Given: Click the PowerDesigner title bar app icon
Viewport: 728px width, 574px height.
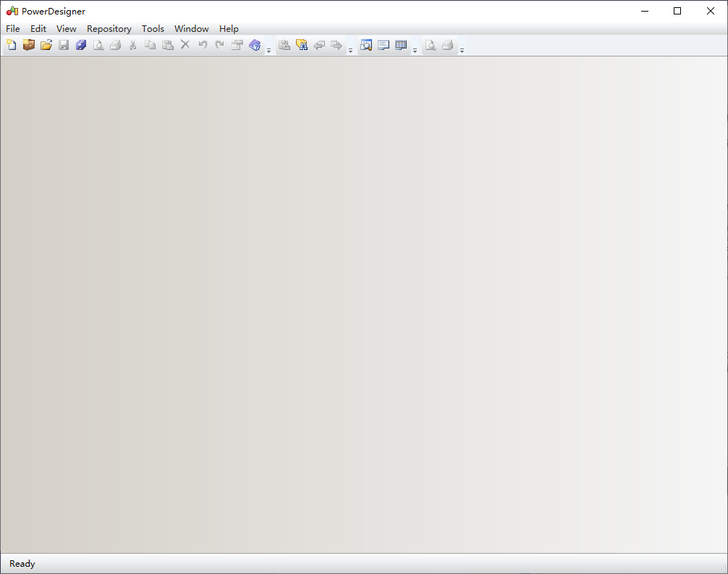Looking at the screenshot, I should 12,11.
